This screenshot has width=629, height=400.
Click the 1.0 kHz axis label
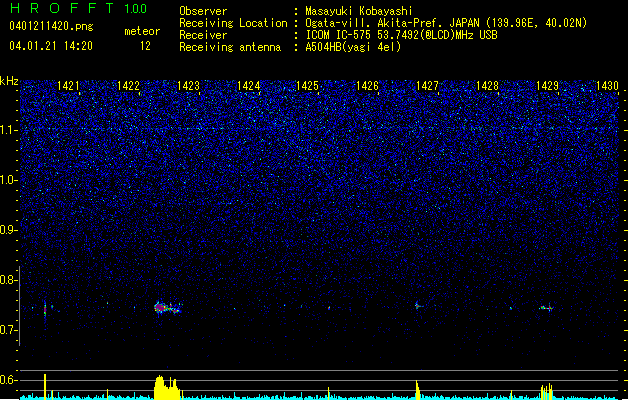(8, 180)
